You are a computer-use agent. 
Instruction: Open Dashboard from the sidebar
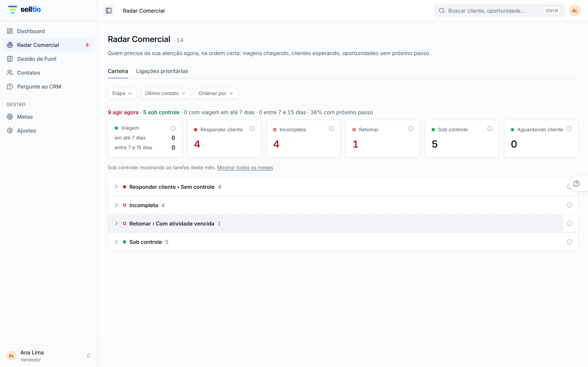coord(49,31)
